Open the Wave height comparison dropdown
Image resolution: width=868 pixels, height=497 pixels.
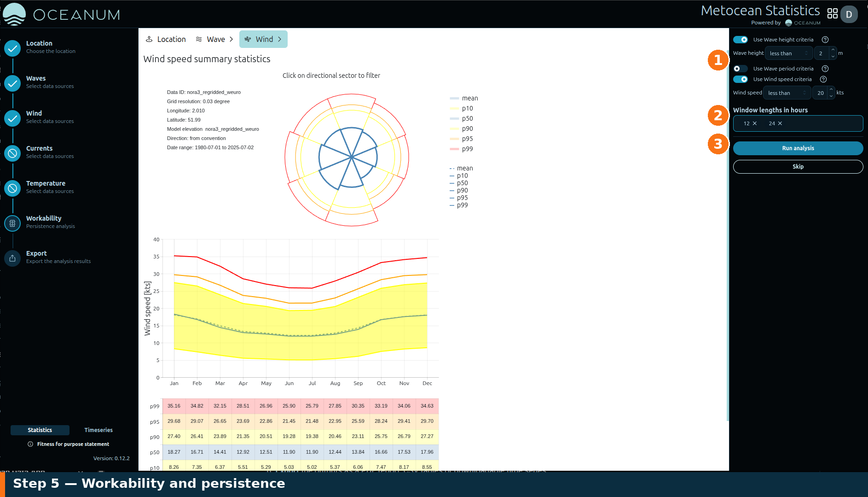[789, 53]
